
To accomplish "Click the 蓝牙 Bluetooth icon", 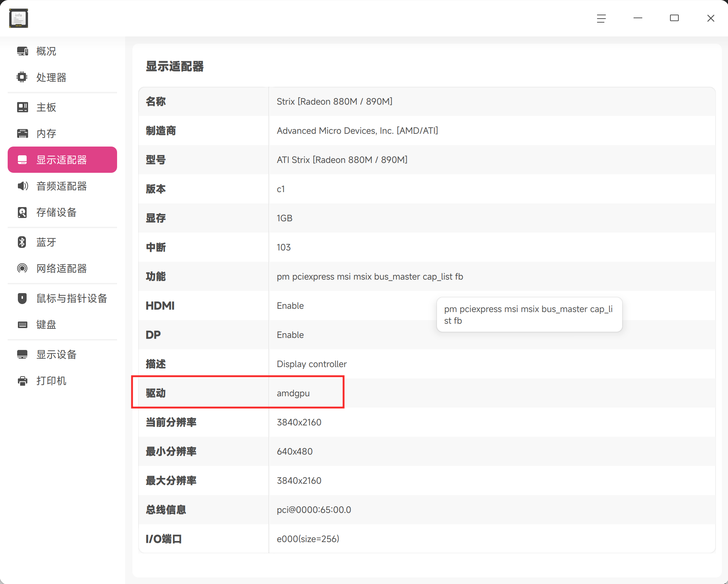I will click(x=22, y=242).
